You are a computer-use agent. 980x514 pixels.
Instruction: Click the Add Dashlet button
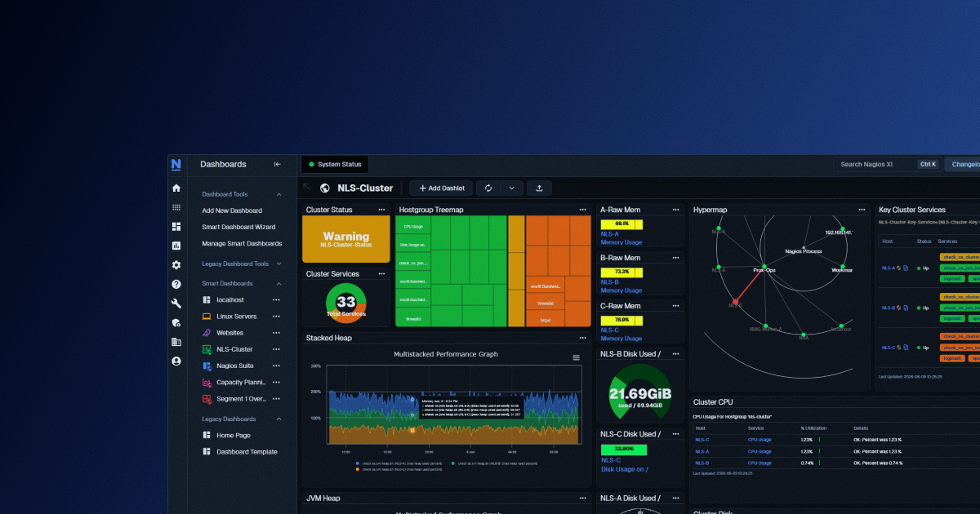click(441, 188)
